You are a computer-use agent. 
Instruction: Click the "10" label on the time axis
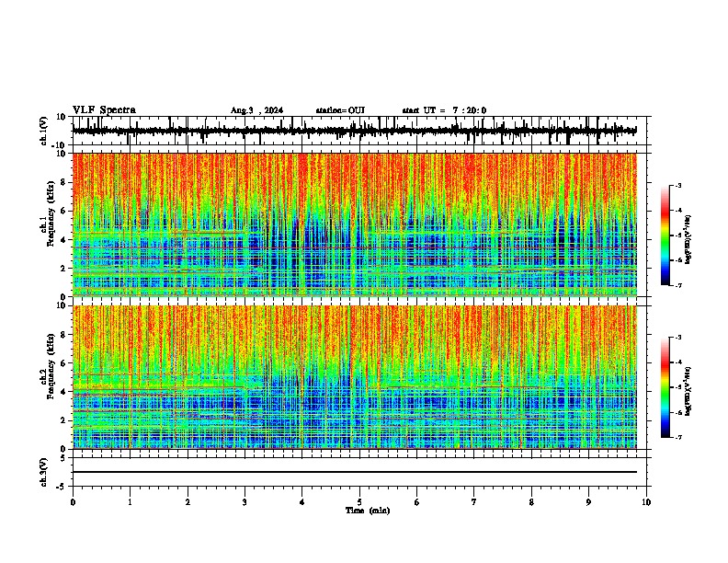click(646, 502)
